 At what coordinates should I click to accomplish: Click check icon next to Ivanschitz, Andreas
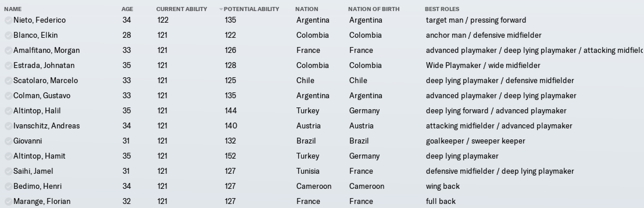click(x=8, y=126)
